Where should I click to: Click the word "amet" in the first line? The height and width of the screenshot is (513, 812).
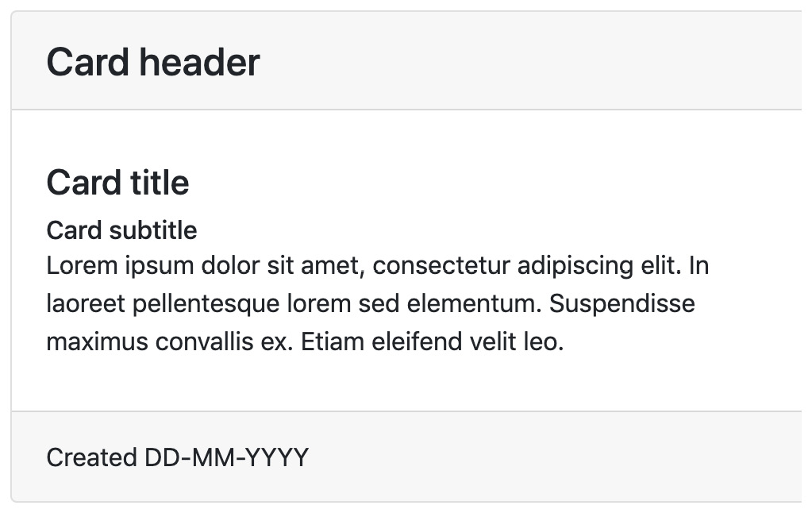[x=331, y=265]
